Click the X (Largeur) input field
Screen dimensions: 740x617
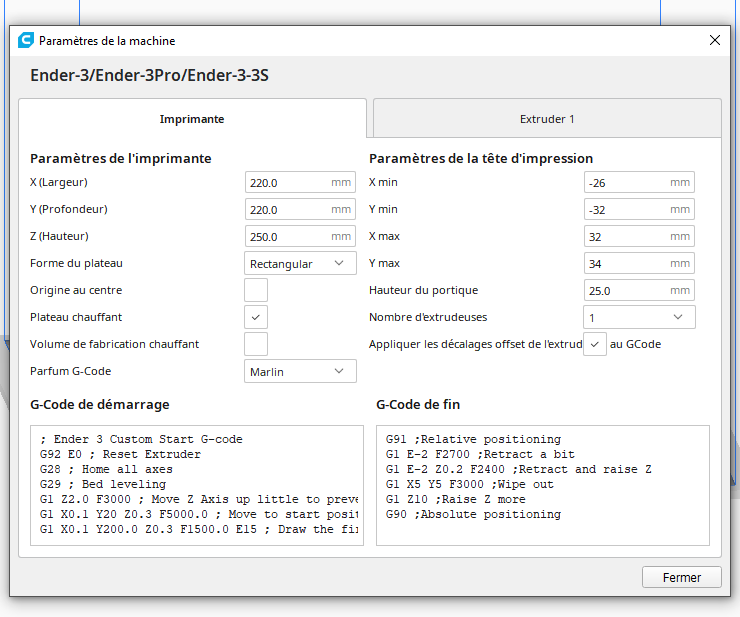coord(300,182)
